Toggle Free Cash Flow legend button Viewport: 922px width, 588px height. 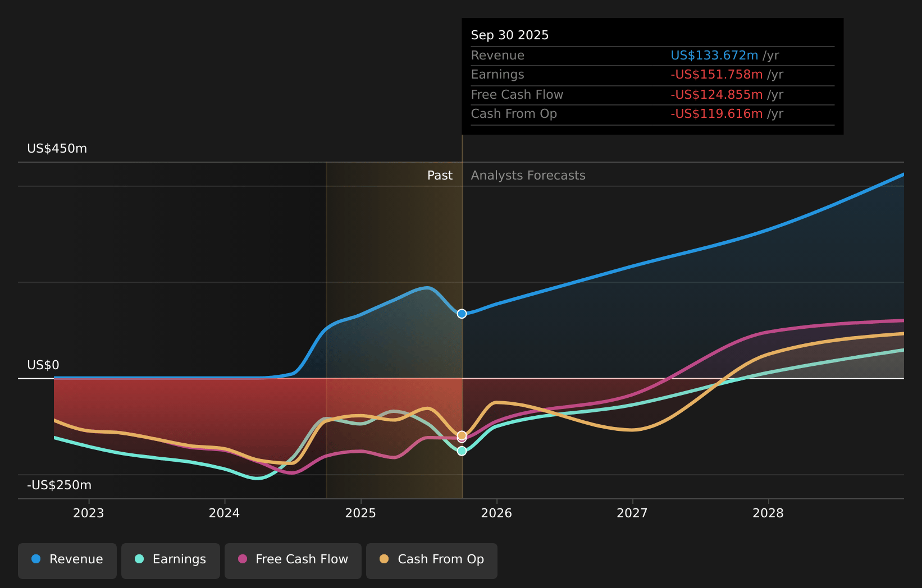[x=293, y=560]
